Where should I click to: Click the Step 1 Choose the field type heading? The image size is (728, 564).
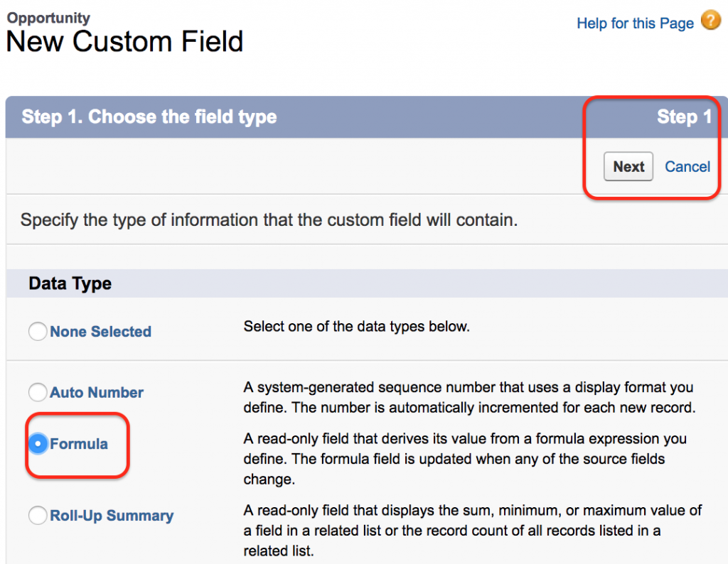[149, 117]
